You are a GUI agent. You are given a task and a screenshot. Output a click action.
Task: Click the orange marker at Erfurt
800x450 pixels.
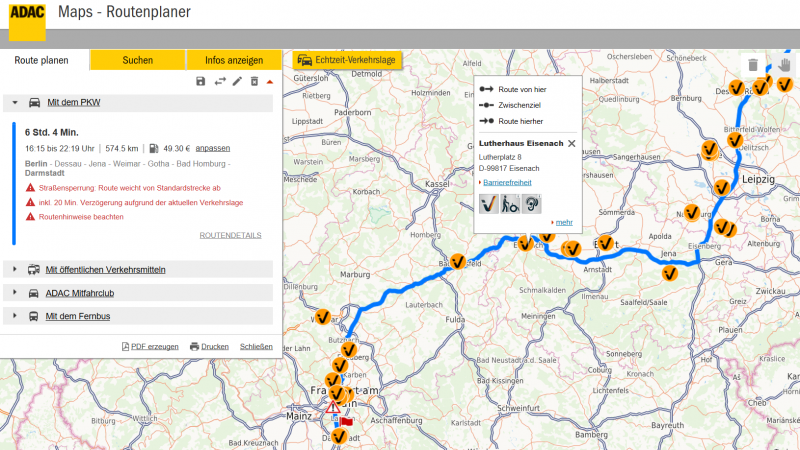tap(606, 243)
